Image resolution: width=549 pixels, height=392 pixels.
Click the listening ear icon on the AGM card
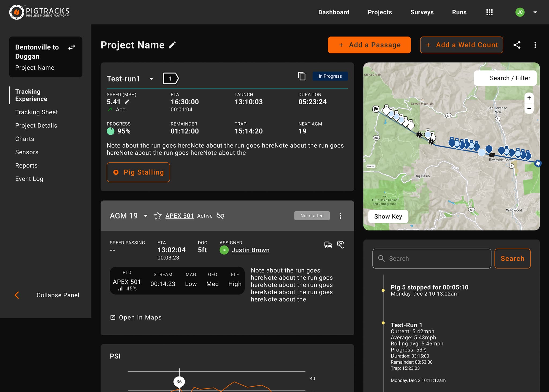pyautogui.click(x=340, y=244)
